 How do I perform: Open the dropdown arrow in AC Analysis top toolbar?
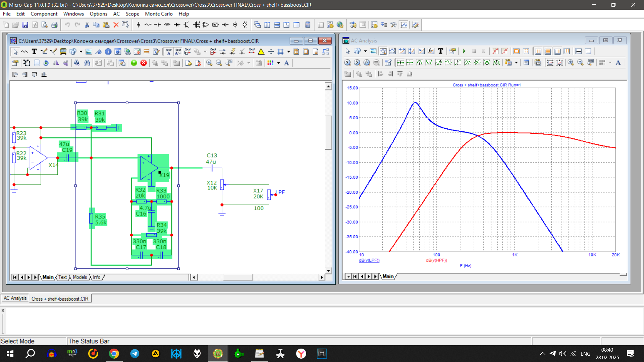[x=365, y=51]
